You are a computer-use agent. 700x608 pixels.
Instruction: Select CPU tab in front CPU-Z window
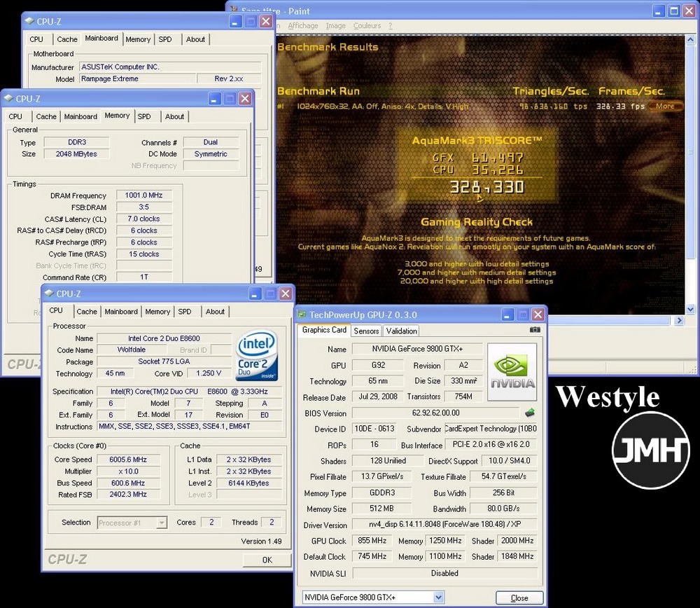point(56,310)
